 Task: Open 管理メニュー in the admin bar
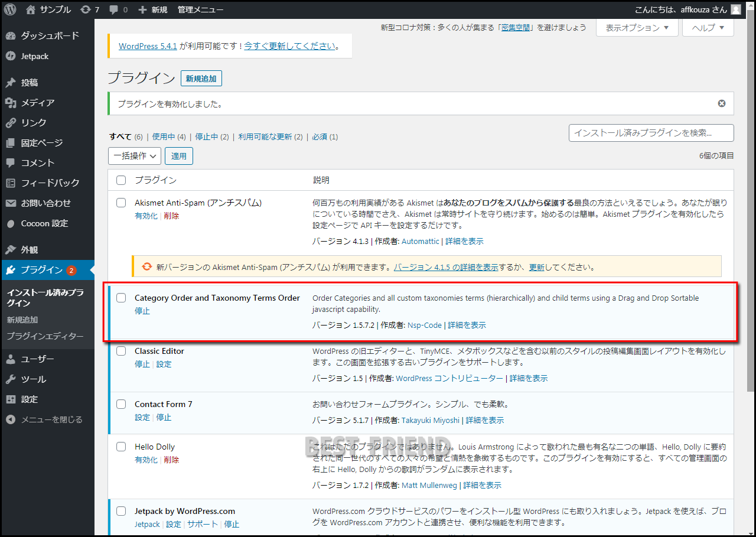click(x=200, y=9)
